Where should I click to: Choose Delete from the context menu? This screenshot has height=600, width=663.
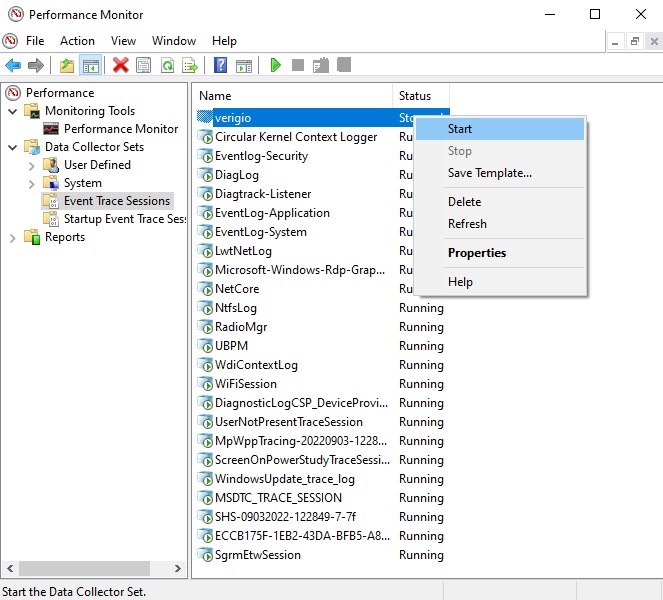pos(500,202)
